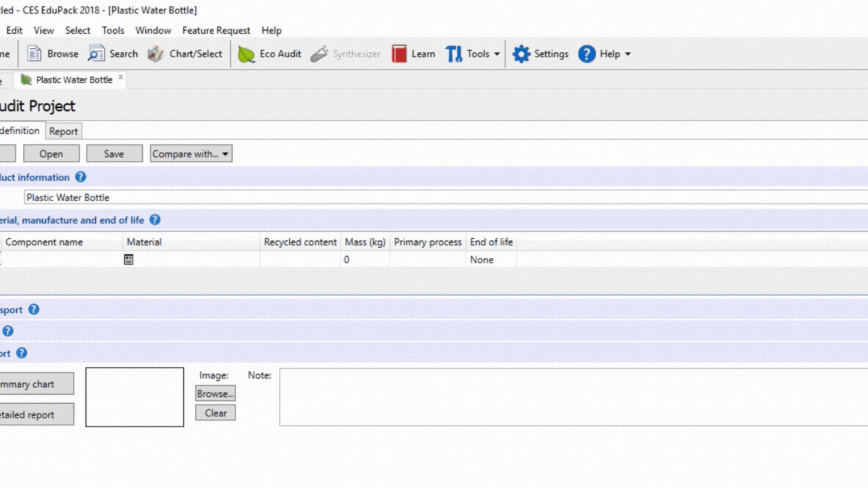Click the Component name column header
Screen dimensions: 868x488
tap(62, 242)
